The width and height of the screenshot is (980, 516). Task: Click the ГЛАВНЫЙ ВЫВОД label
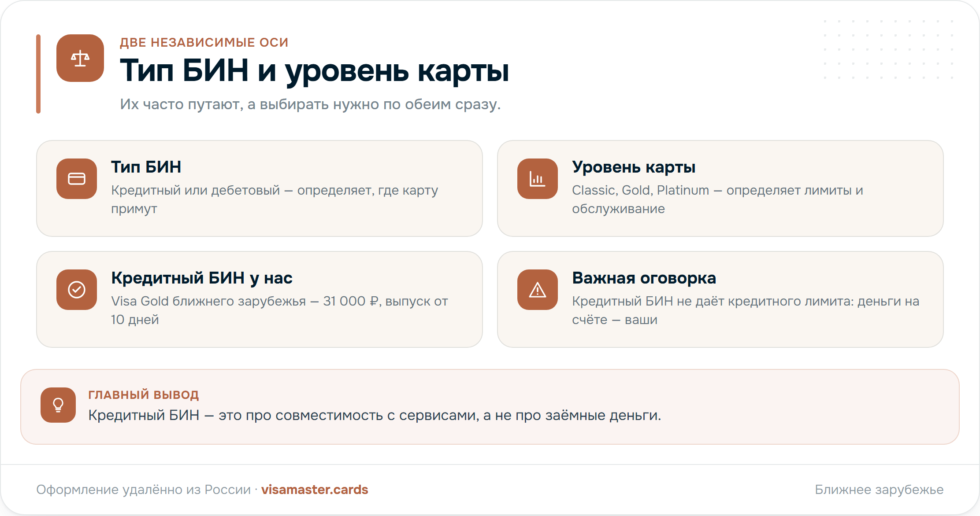tap(144, 394)
